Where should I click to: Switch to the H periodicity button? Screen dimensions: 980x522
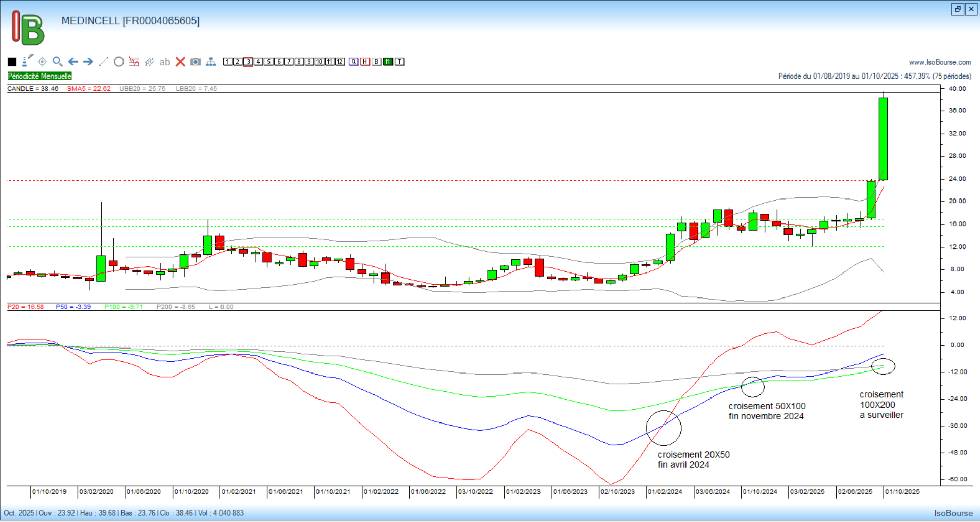tap(365, 62)
